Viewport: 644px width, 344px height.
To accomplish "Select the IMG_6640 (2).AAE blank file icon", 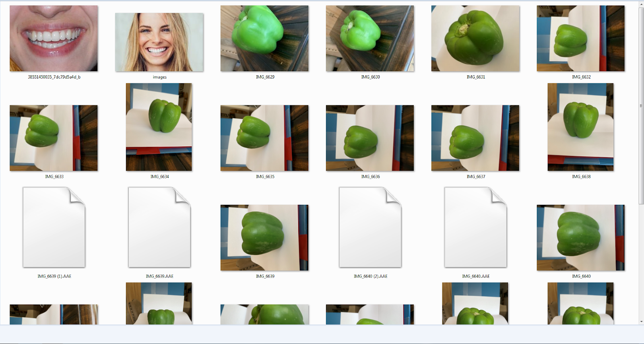I will (370, 227).
